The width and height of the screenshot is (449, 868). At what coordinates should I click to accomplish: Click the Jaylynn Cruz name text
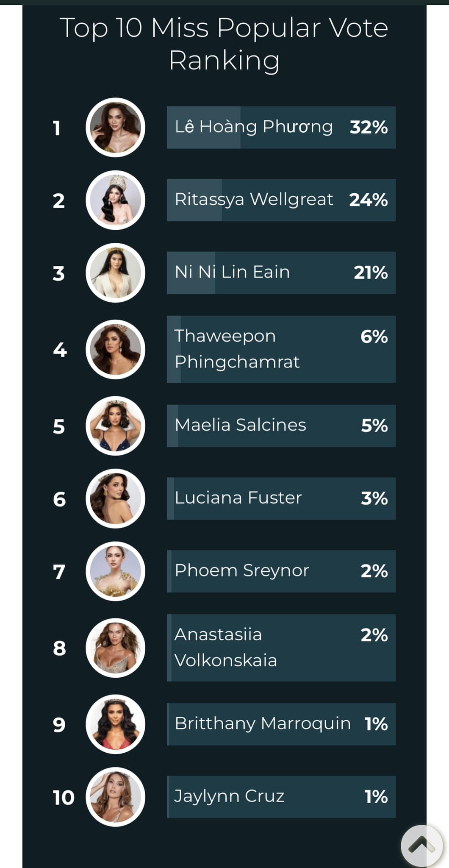229,796
